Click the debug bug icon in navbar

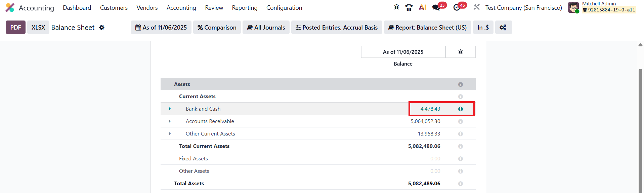tap(396, 7)
